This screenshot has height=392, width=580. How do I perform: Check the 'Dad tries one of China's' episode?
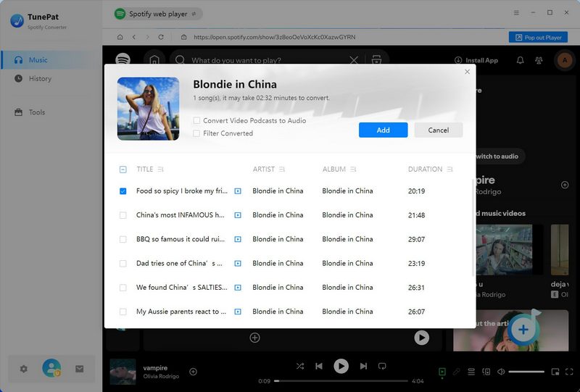tap(123, 263)
